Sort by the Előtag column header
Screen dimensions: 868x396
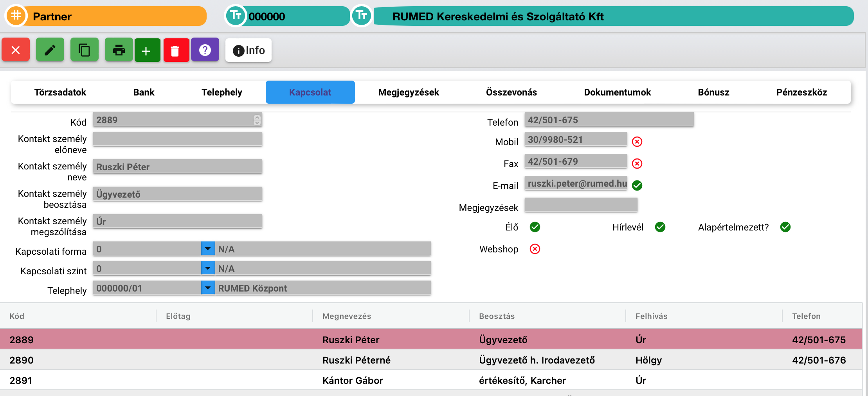click(178, 316)
